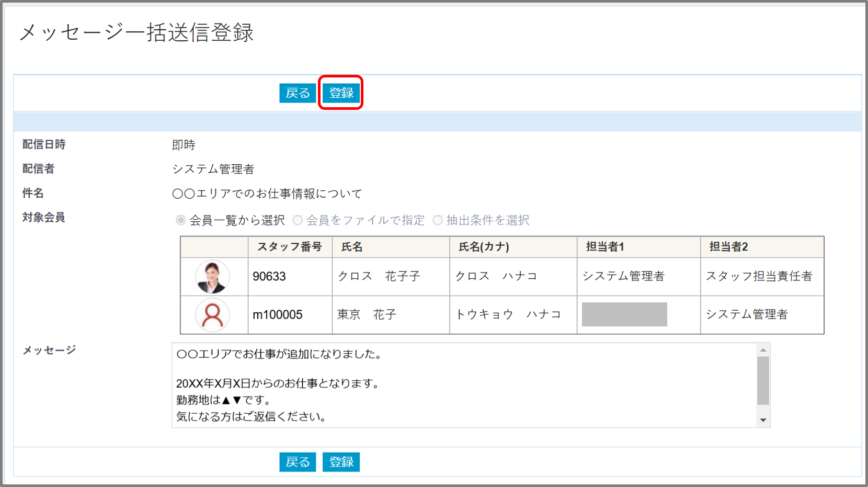Select the 会員をファイルで指定 radio button
Viewport: 868px width, 487px height.
298,220
